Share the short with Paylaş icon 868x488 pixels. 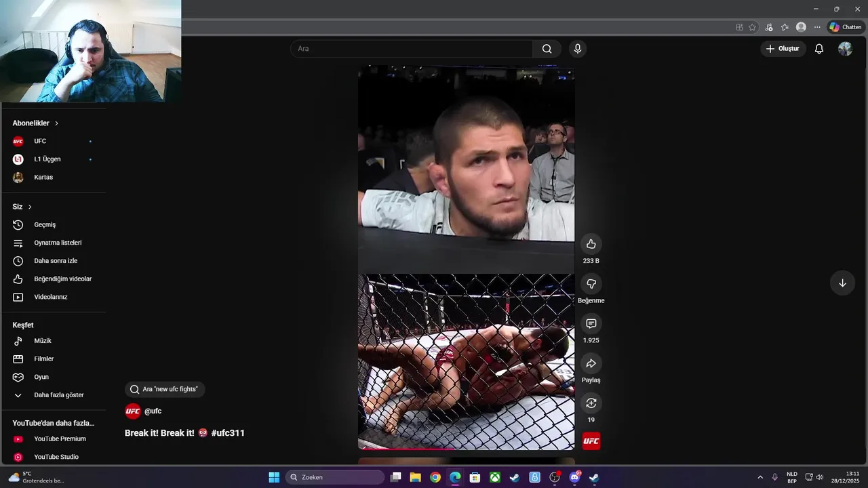(591, 363)
